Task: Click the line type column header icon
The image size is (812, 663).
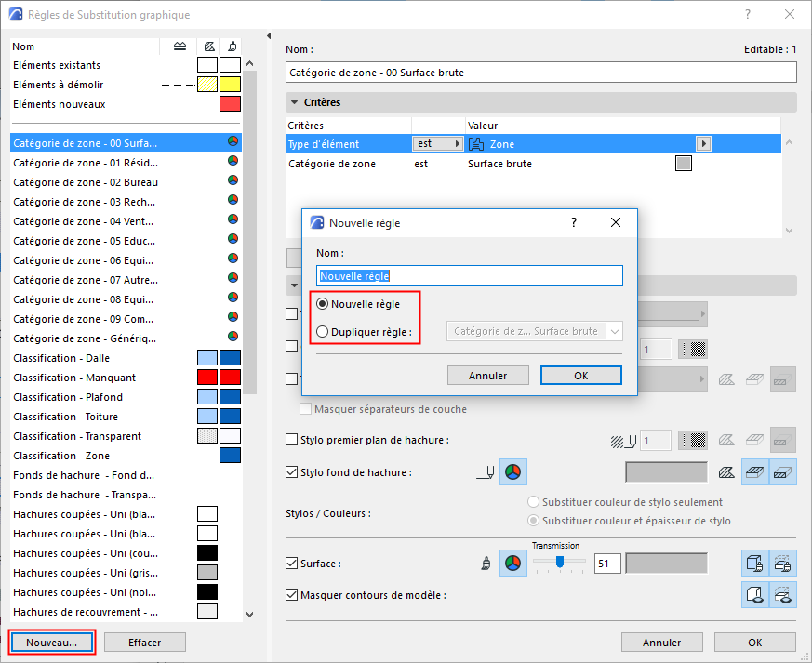Action: click(180, 46)
